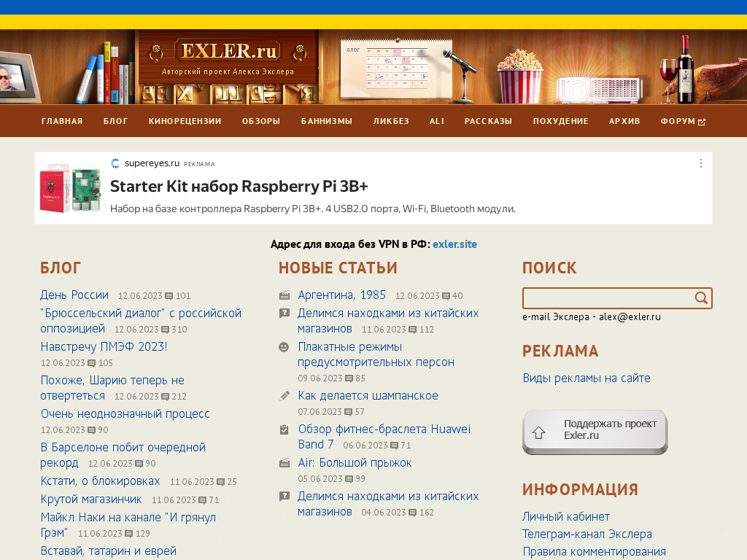
Task: Open Правила комментирования link
Action: click(x=594, y=552)
